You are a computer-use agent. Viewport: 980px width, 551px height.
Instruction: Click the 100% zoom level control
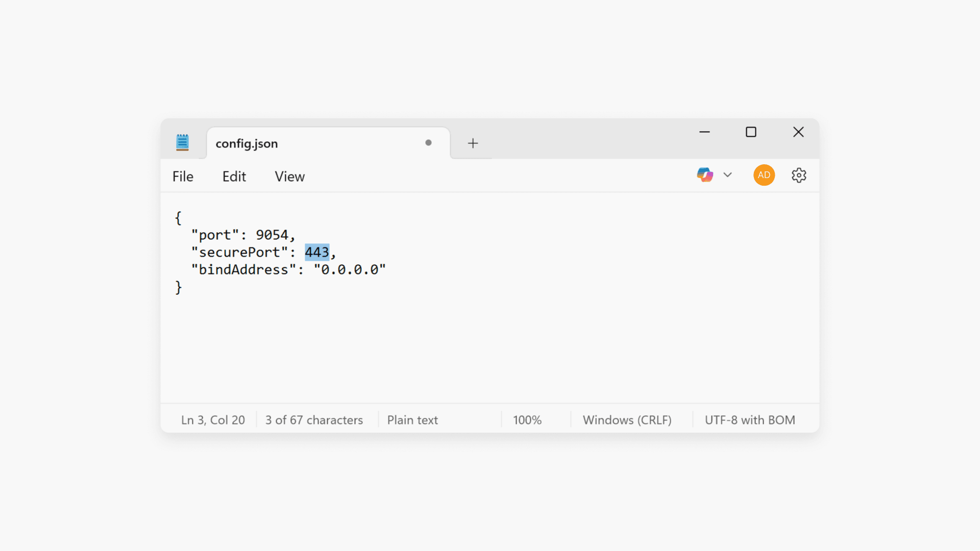(527, 419)
